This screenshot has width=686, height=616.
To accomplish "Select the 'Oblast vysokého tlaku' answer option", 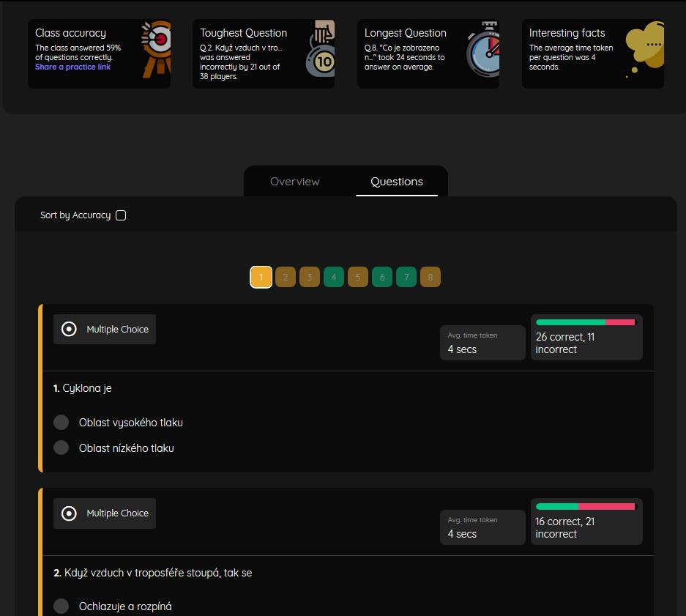I will point(61,423).
